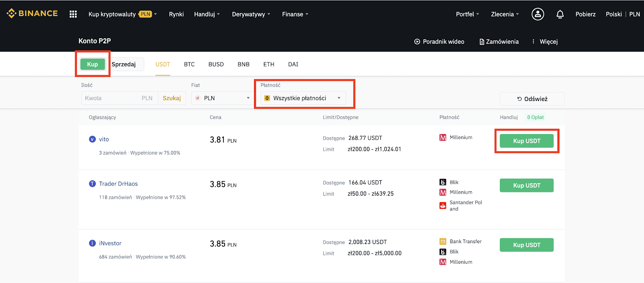Select the BUSD tab
Image resolution: width=644 pixels, height=283 pixels.
point(216,64)
